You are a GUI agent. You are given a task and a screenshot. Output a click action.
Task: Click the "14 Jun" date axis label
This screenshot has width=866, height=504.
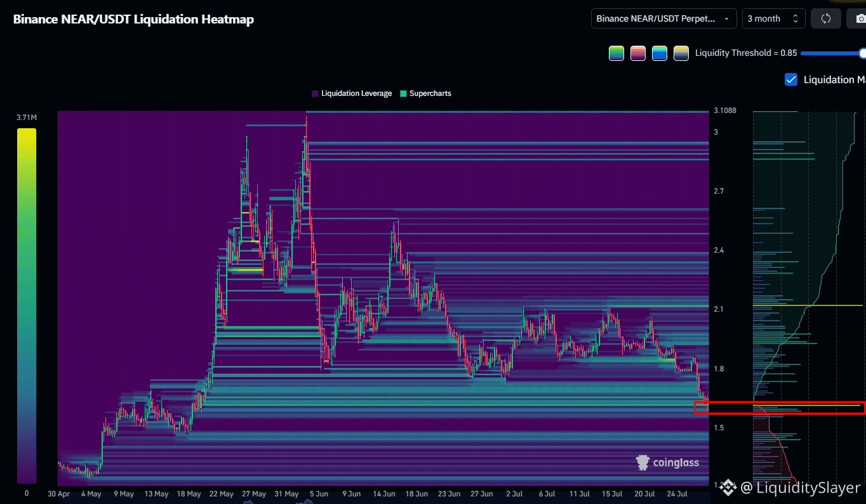pyautogui.click(x=384, y=494)
